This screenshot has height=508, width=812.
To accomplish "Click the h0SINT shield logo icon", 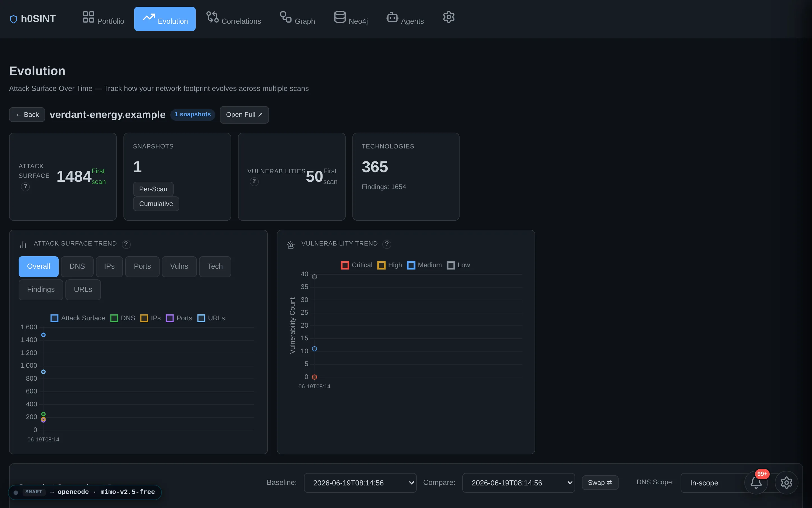I will 14,19.
